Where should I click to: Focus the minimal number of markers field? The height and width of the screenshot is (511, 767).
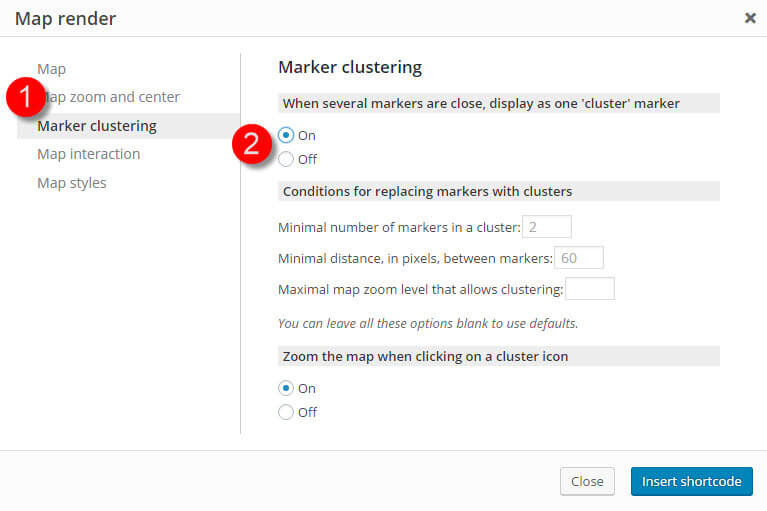(x=547, y=227)
